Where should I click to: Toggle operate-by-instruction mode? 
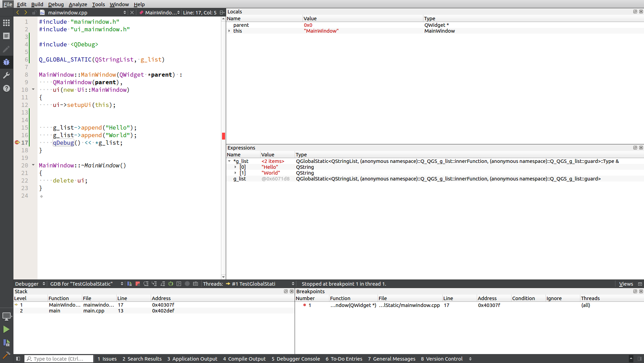point(179,284)
